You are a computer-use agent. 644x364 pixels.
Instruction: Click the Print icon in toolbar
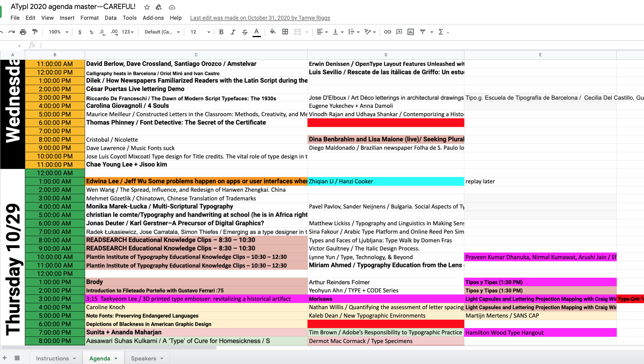pos(23,32)
